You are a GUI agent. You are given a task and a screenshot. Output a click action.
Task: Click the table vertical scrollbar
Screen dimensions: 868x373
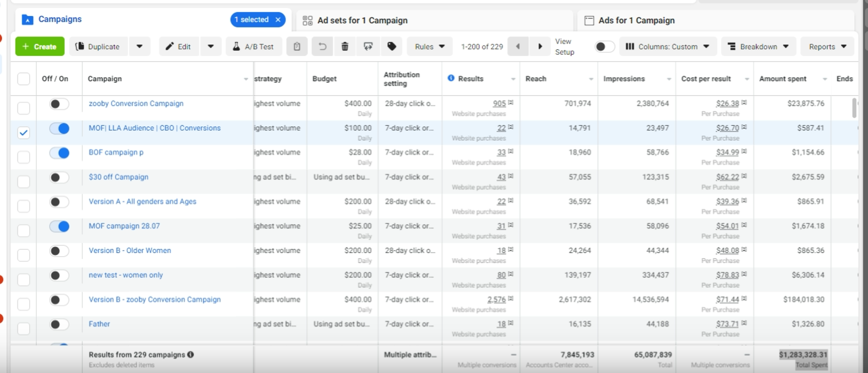[x=854, y=108]
